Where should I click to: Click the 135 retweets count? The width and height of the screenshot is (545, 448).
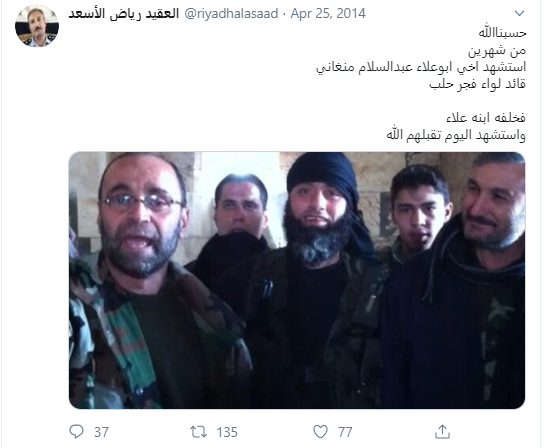pyautogui.click(x=227, y=432)
